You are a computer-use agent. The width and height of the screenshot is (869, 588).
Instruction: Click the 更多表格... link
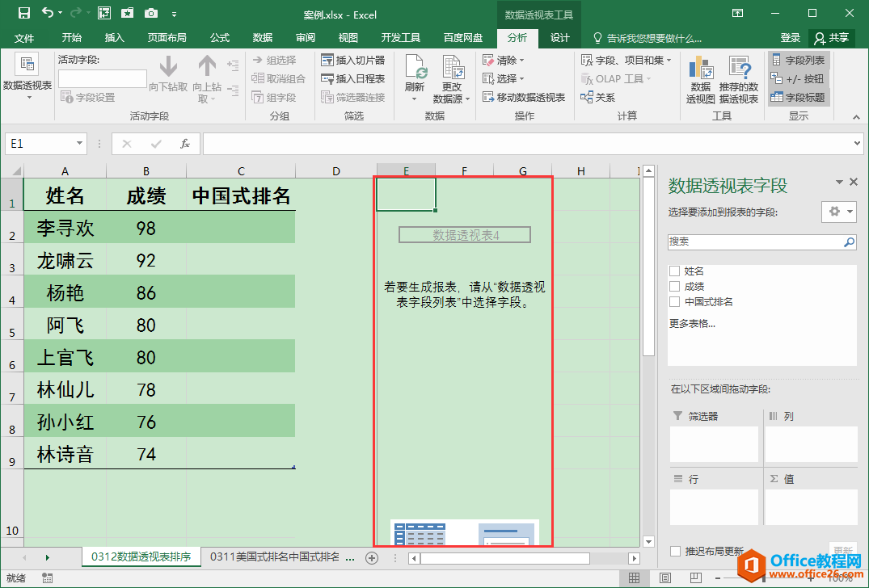(692, 324)
